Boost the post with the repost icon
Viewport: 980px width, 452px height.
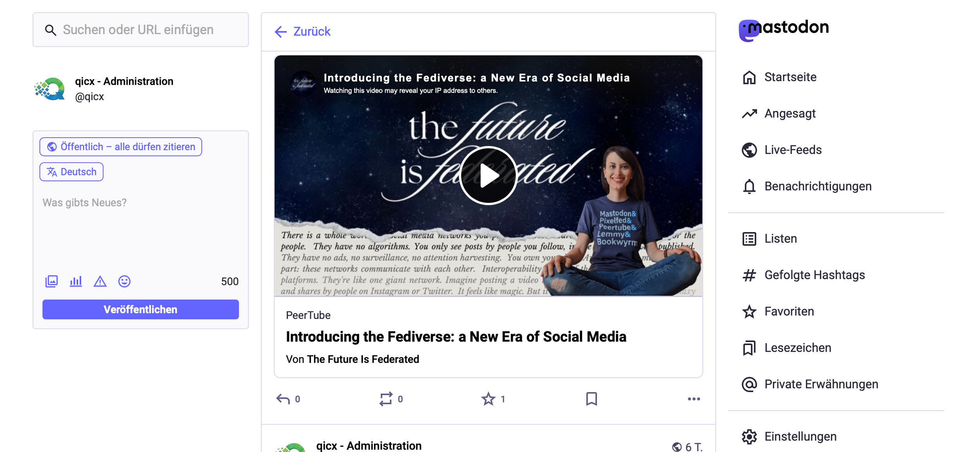[x=386, y=399]
